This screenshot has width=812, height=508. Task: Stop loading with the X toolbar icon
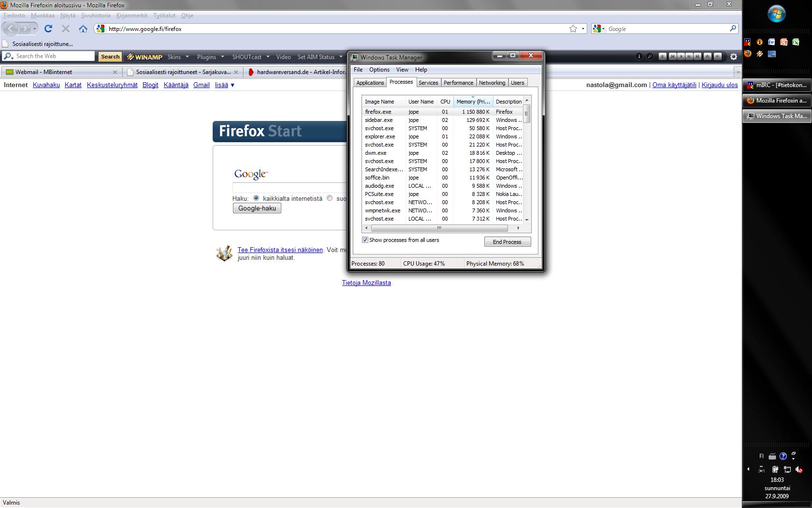(66, 29)
